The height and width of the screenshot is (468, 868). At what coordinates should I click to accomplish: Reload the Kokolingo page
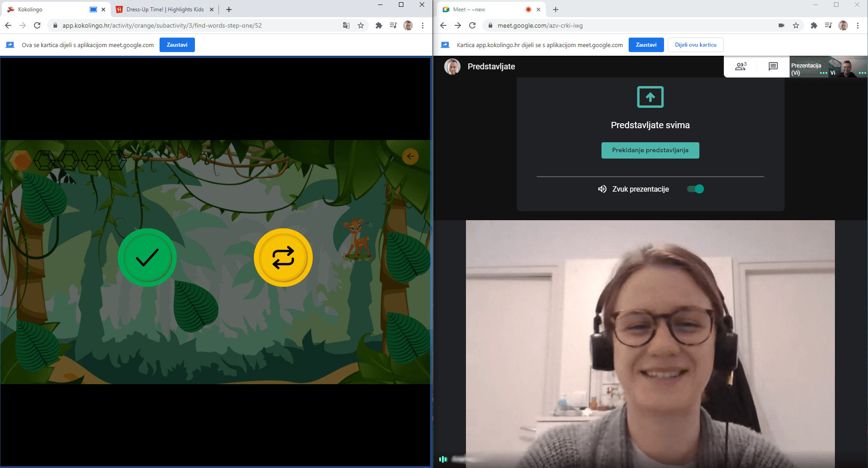point(37,25)
